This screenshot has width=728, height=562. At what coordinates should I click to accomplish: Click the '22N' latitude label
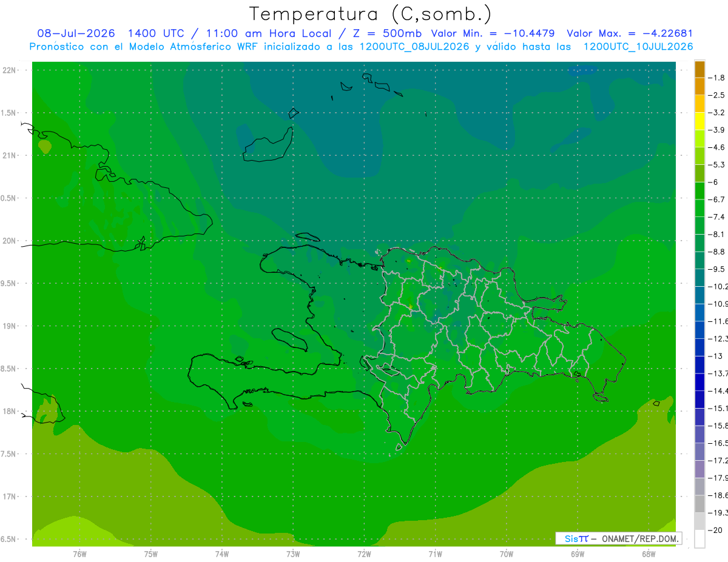pyautogui.click(x=9, y=70)
